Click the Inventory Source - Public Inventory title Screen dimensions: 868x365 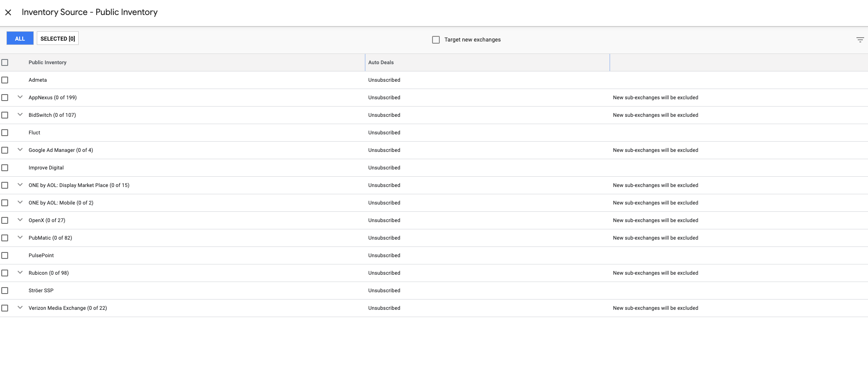90,12
